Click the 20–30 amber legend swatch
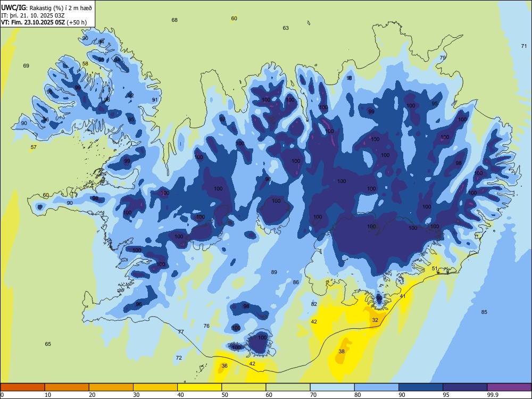This screenshot has width=532, height=399. (x=111, y=387)
